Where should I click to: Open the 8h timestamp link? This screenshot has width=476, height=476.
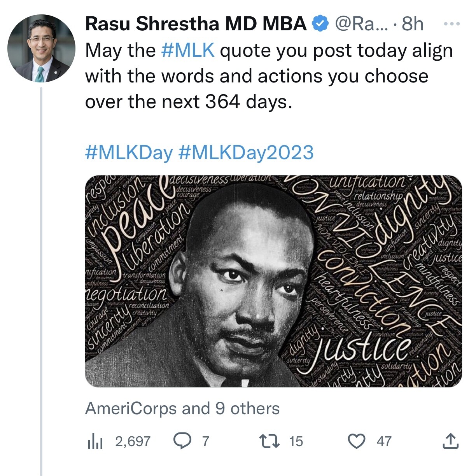coord(413,24)
